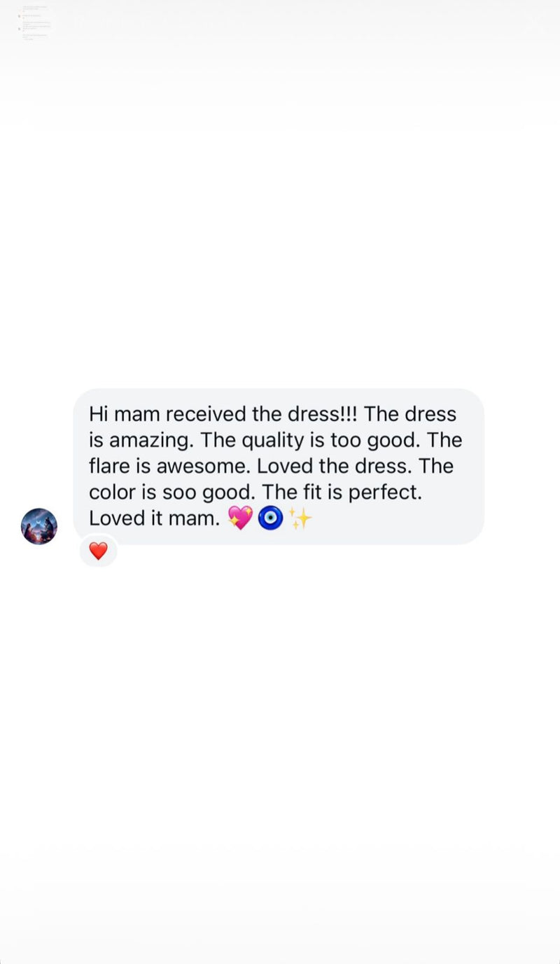Click the word "color" in the message
This screenshot has width=560, height=964.
point(113,493)
